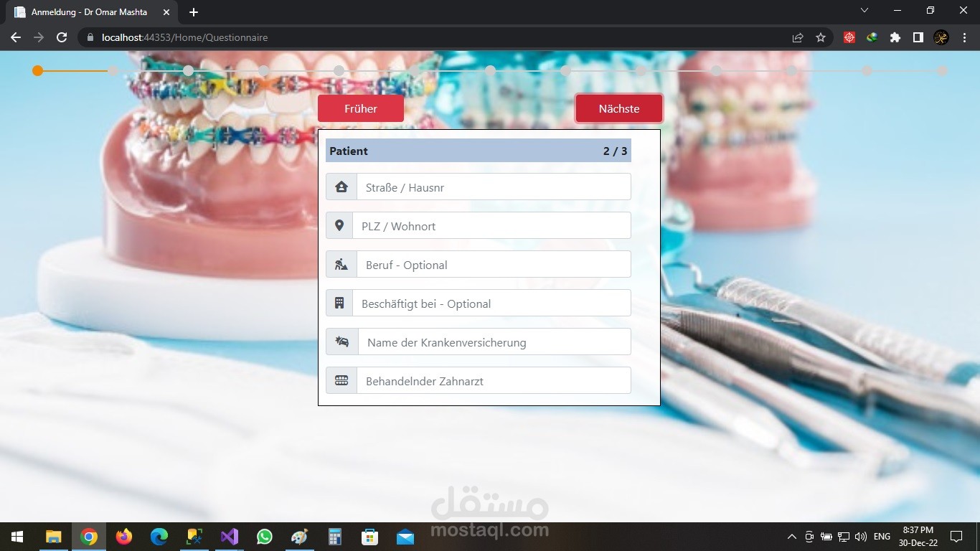
Task: Click the ENG language indicator in the tray
Action: click(881, 536)
